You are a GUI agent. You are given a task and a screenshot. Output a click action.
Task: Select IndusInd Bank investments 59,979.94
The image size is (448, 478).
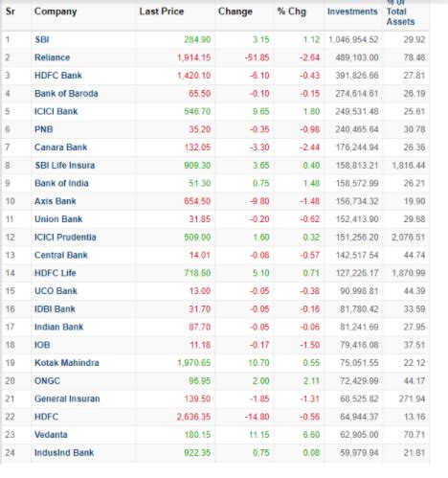coord(359,453)
